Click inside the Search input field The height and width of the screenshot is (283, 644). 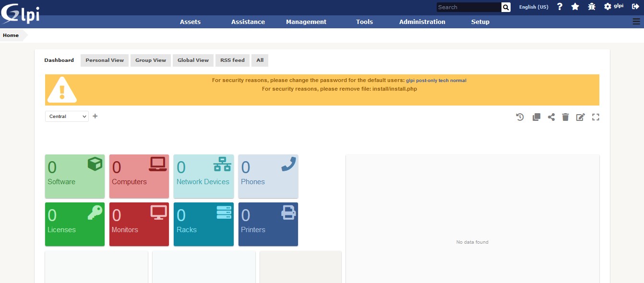tap(468, 7)
